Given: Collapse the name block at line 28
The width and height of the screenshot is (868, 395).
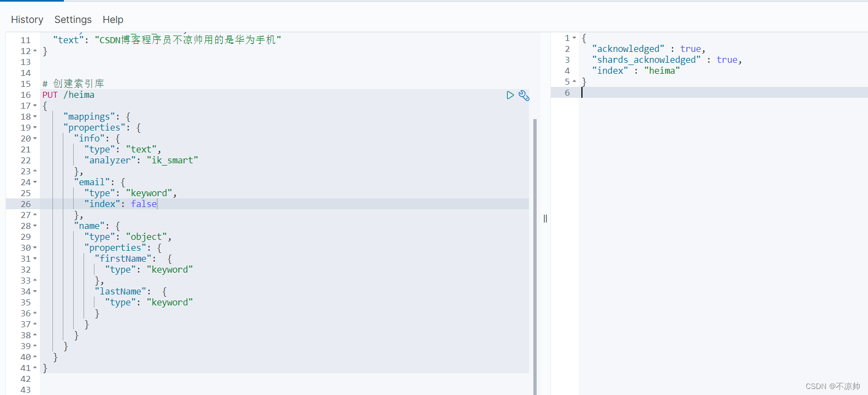Looking at the screenshot, I should (35, 226).
